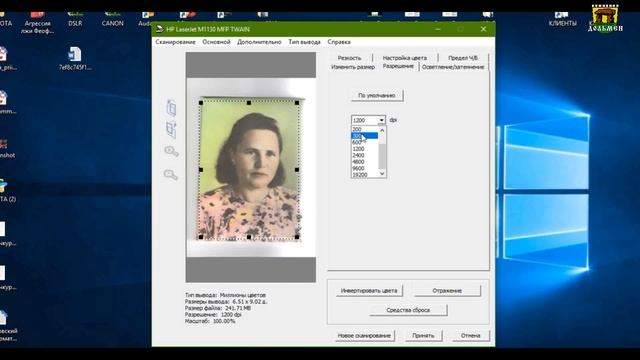Click the 'Масштаб: 100.00%' status line
Screen dimensions: 640x360
coord(210,321)
